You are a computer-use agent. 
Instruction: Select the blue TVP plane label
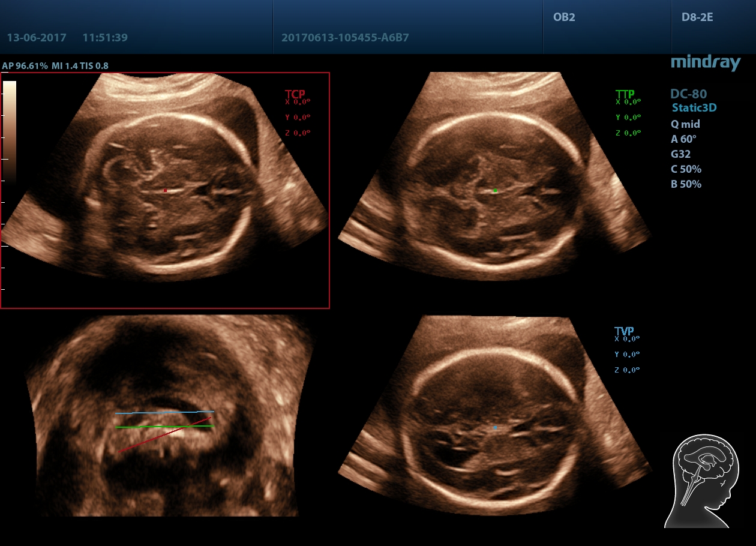pos(624,331)
